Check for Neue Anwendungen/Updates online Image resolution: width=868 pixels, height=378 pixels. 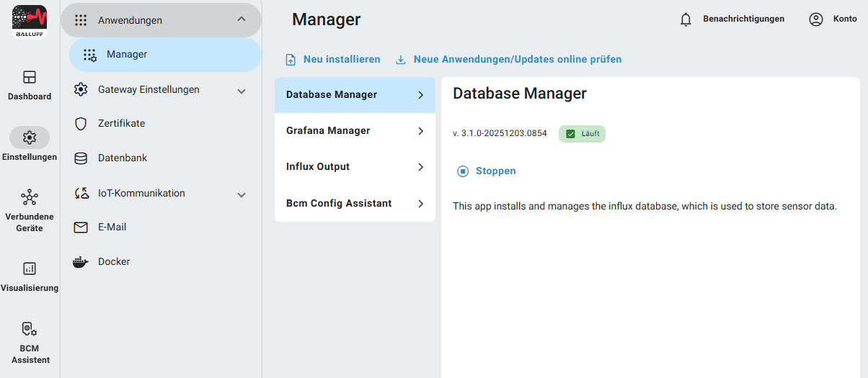point(517,60)
